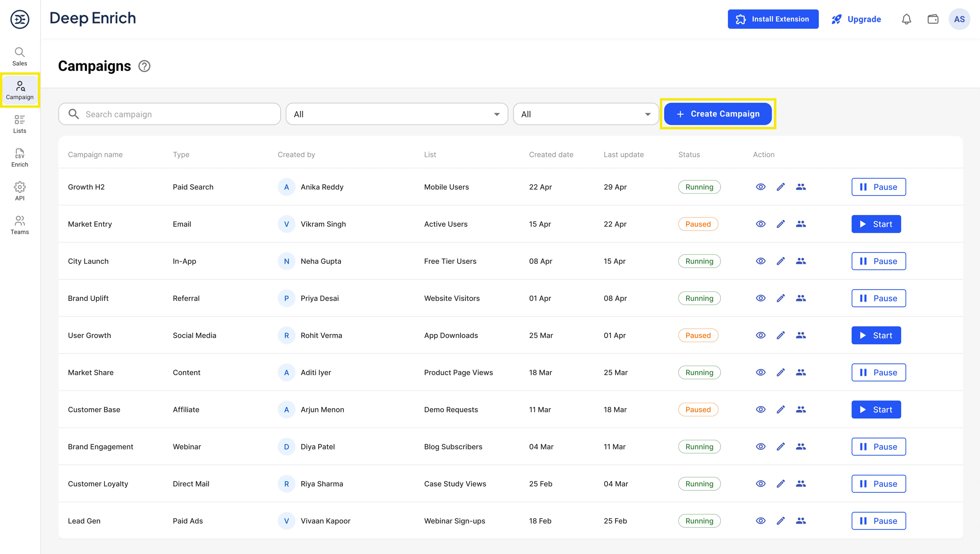Viewport: 980px width, 554px height.
Task: Click the Deep Enrich logo icon
Action: tap(20, 19)
